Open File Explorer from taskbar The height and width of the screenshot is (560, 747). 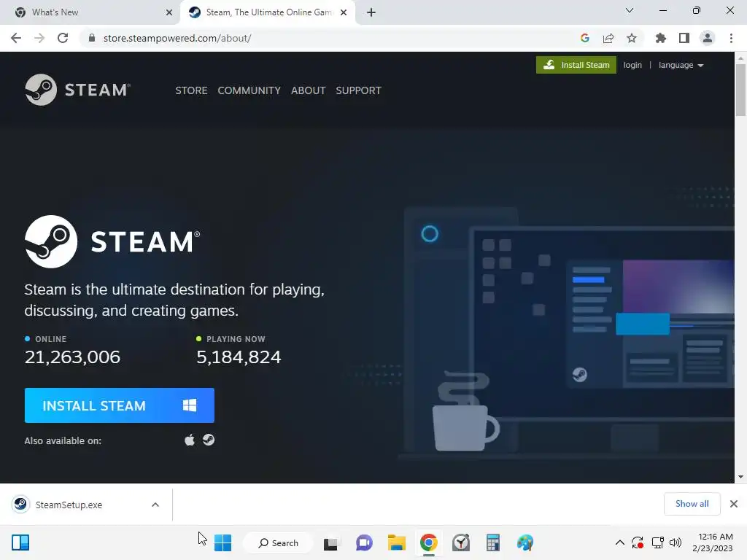click(396, 542)
